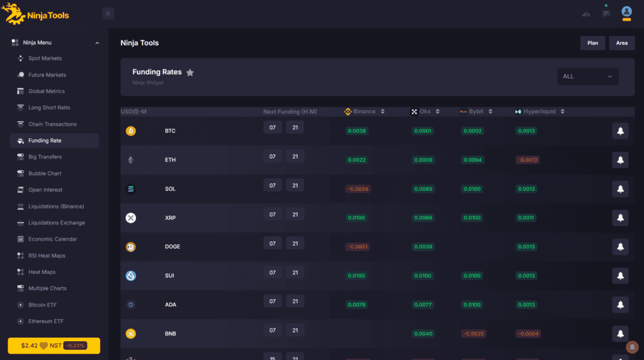This screenshot has width=644, height=360.
Task: Sort by Hyperliquid column arrows
Action: pyautogui.click(x=562, y=112)
